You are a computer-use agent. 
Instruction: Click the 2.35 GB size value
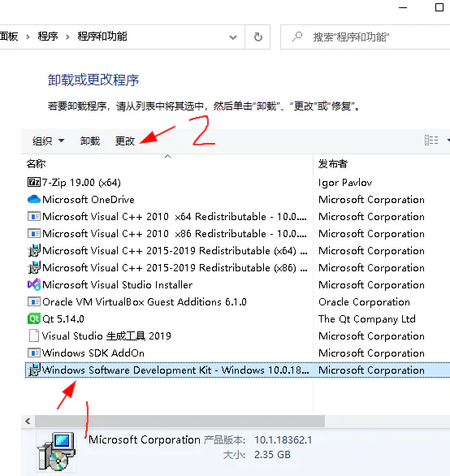point(272,454)
